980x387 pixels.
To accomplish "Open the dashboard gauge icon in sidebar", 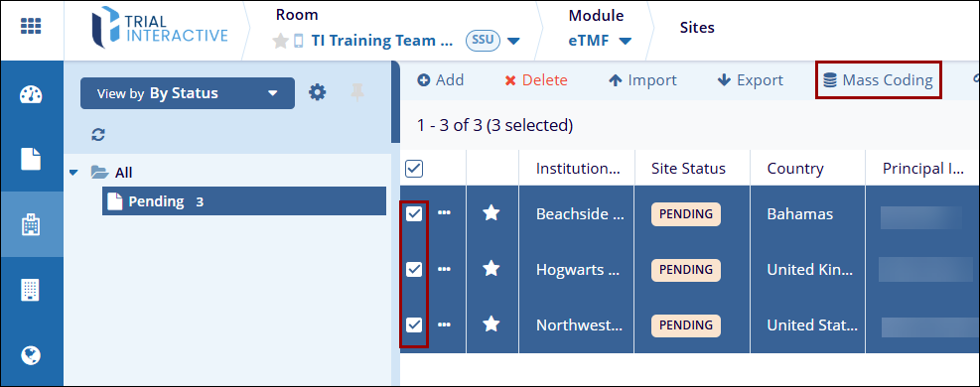I will point(31,95).
